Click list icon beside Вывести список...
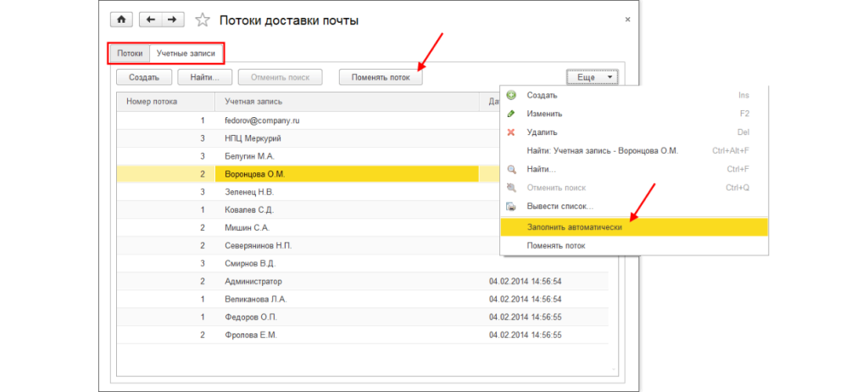Viewport: 868px width, 392px height. pos(511,206)
